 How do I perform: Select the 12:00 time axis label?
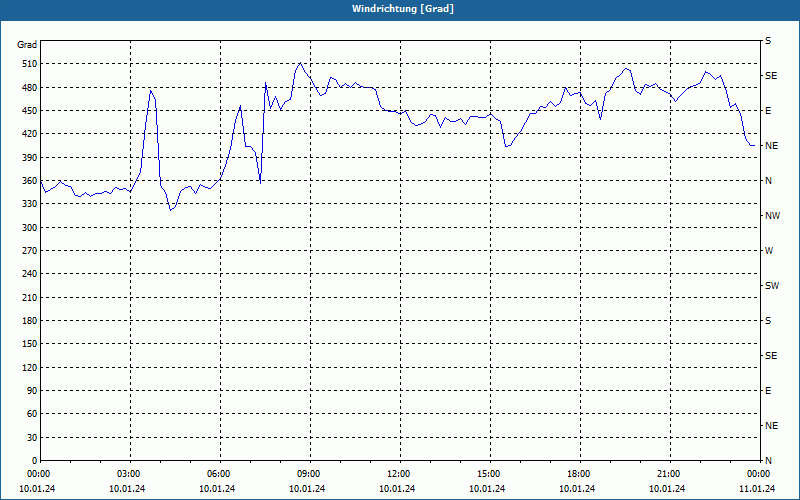click(398, 474)
